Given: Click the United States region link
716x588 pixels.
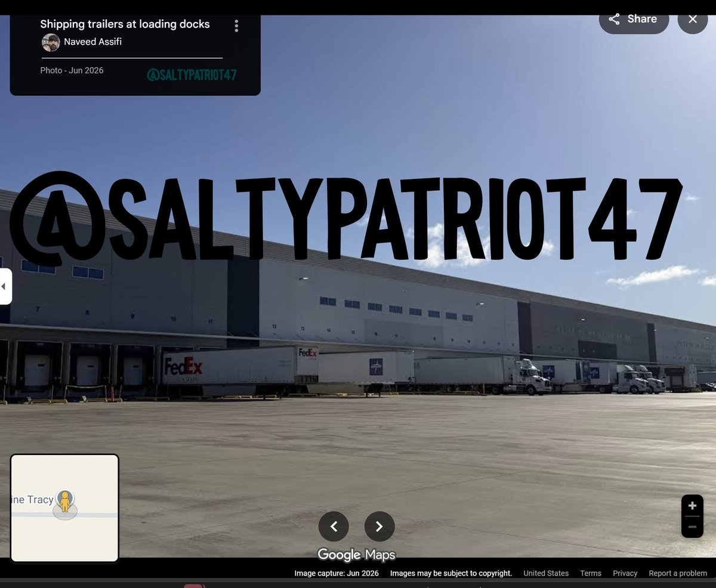Looking at the screenshot, I should pos(546,573).
